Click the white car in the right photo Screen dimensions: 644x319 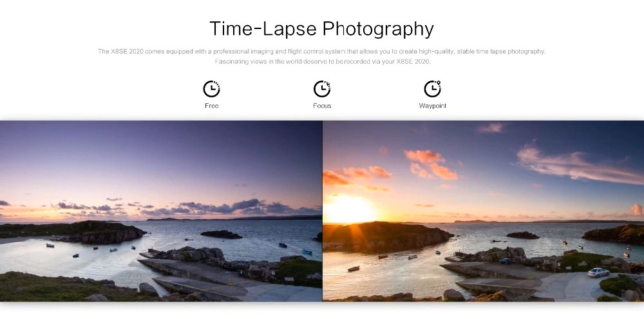[598, 272]
